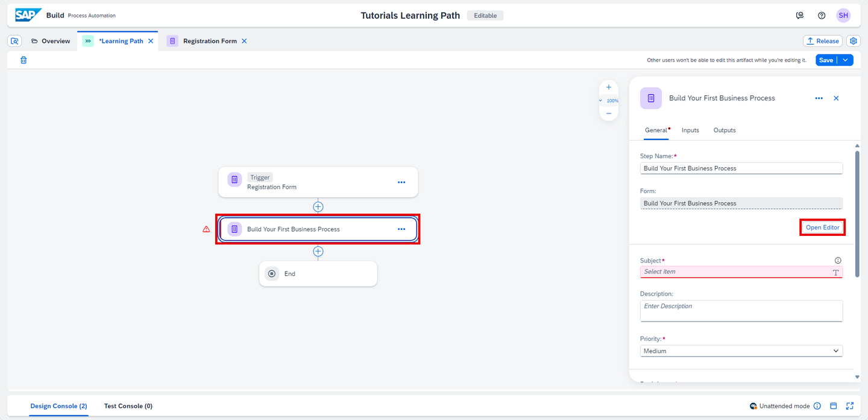
Task: Select the End event node
Action: coord(318,273)
